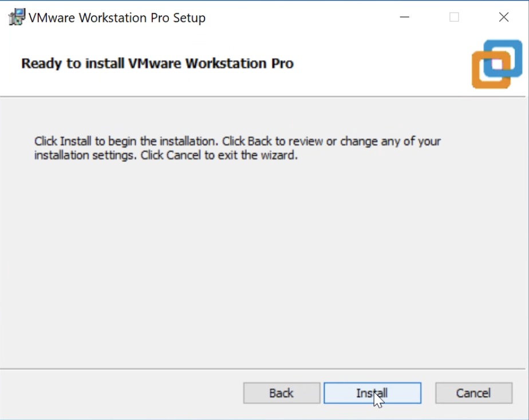Click the overlapping center of the logo squares
This screenshot has height=420, width=529.
click(496, 64)
